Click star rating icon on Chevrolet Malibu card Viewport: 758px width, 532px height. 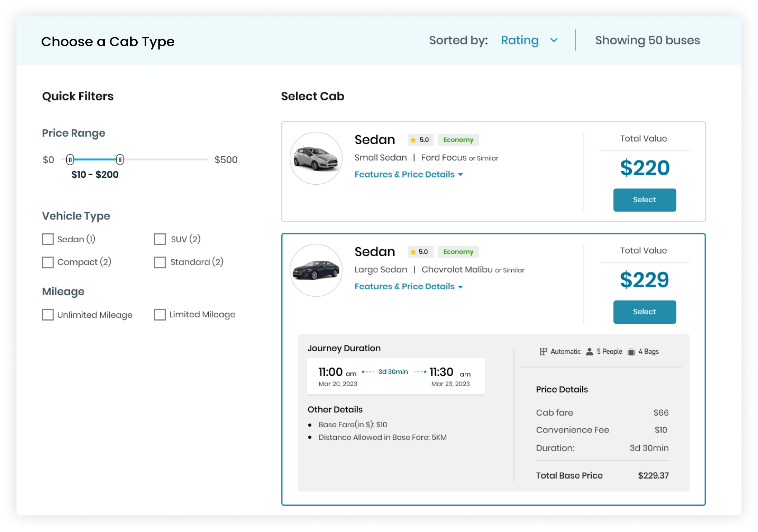click(x=413, y=252)
